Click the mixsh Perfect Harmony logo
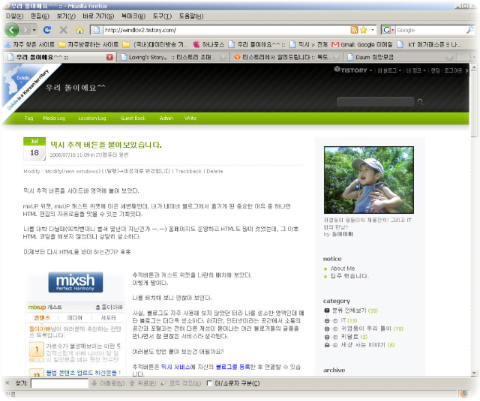 76,282
